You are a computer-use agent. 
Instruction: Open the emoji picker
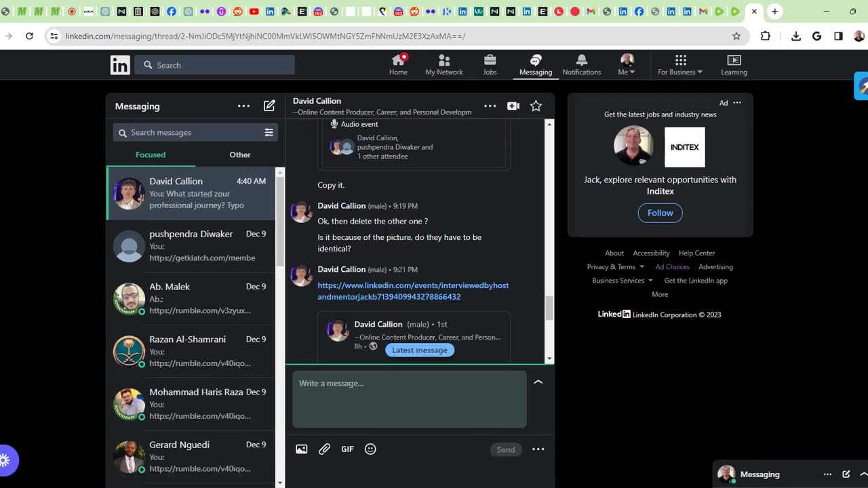click(370, 449)
